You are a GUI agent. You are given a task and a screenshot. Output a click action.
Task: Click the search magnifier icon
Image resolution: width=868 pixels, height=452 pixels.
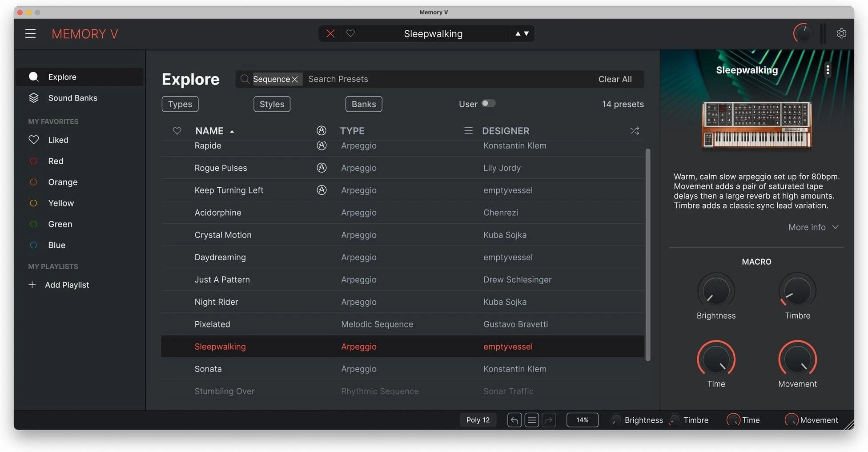coord(244,79)
